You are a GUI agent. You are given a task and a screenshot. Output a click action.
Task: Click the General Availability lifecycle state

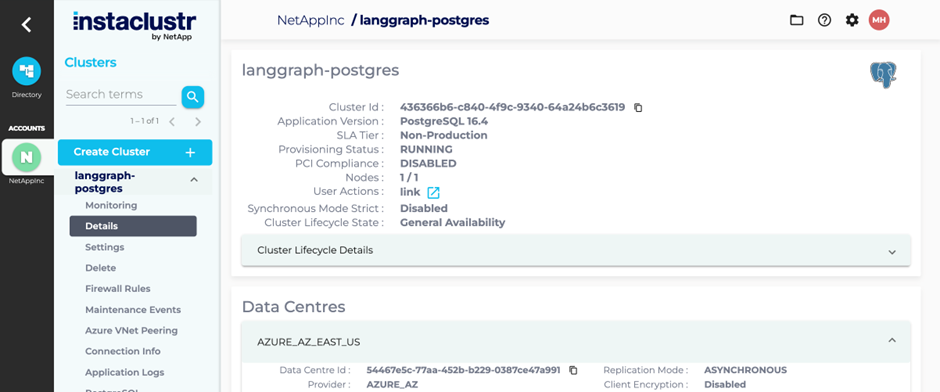453,222
